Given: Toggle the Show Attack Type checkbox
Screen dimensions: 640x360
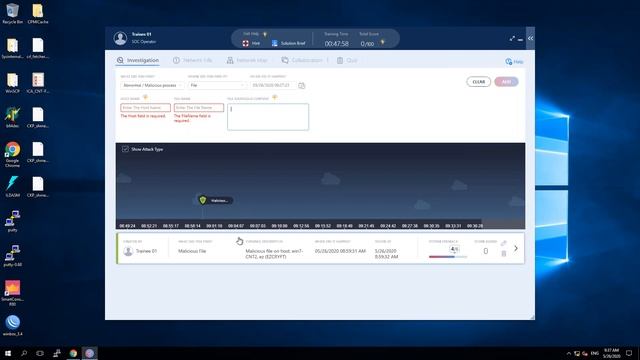Looking at the screenshot, I should pos(125,149).
